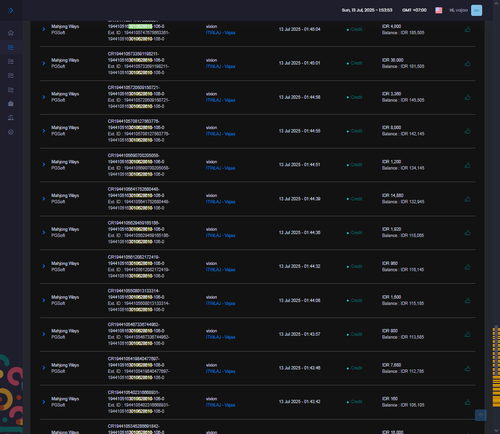This screenshot has height=434, width=500.
Task: Click the amount IDR 36,000
Action: 393,60
